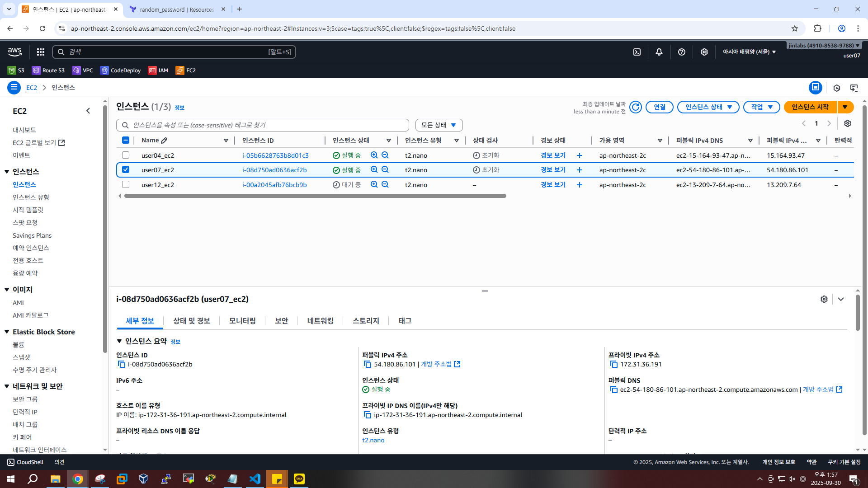Select the user04_ec2 instance checkbox
The image size is (868, 488).
point(126,155)
